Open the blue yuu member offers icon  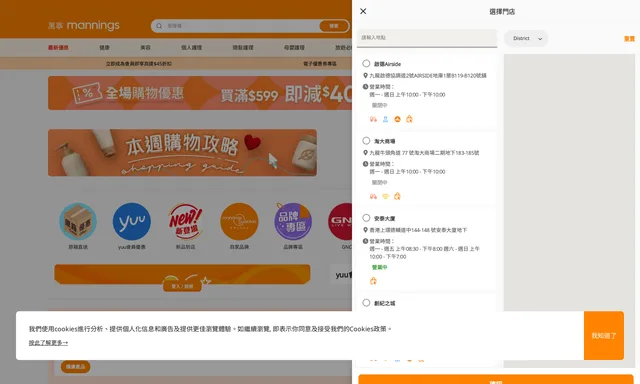(x=131, y=222)
